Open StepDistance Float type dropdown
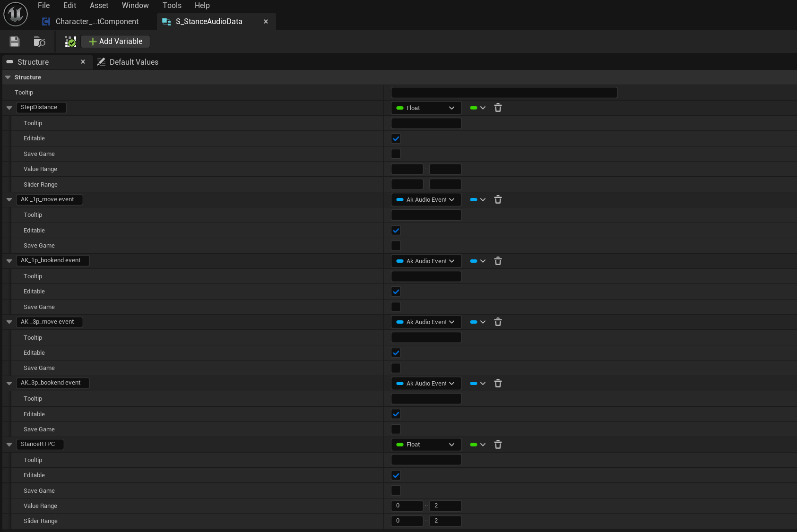The width and height of the screenshot is (797, 532). click(426, 108)
